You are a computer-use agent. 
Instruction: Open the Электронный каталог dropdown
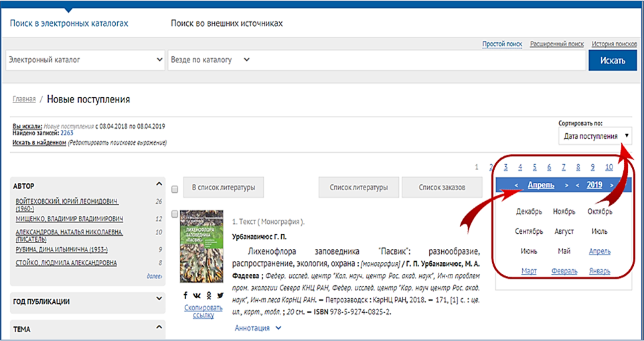pos(85,60)
